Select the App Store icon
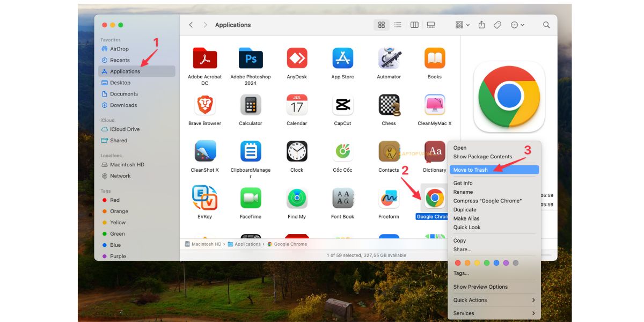Image resolution: width=644 pixels, height=322 pixels. tap(342, 58)
